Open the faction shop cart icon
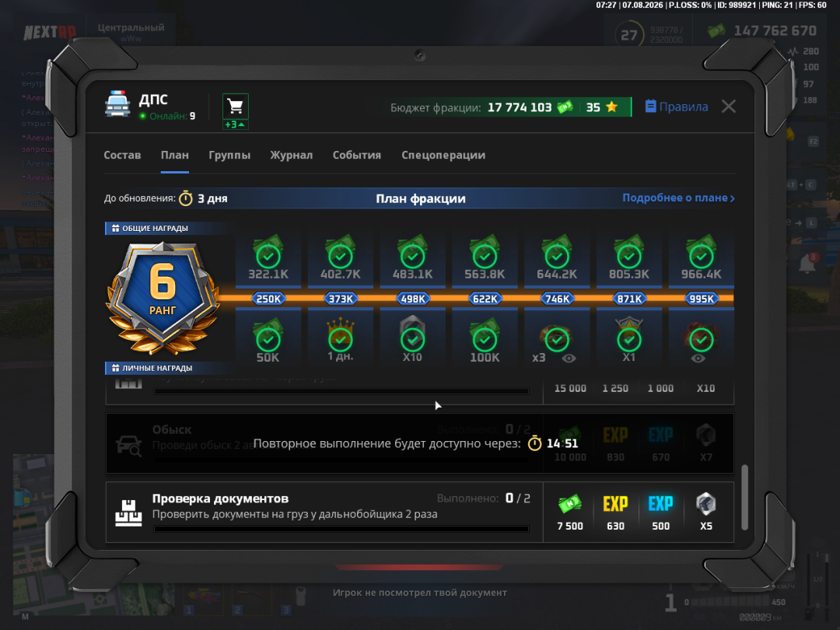 235,106
